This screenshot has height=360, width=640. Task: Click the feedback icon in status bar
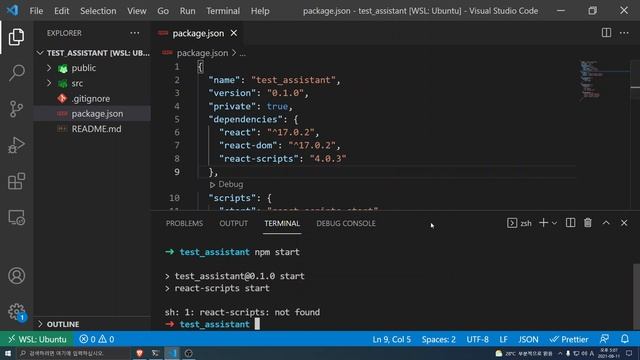pyautogui.click(x=604, y=339)
